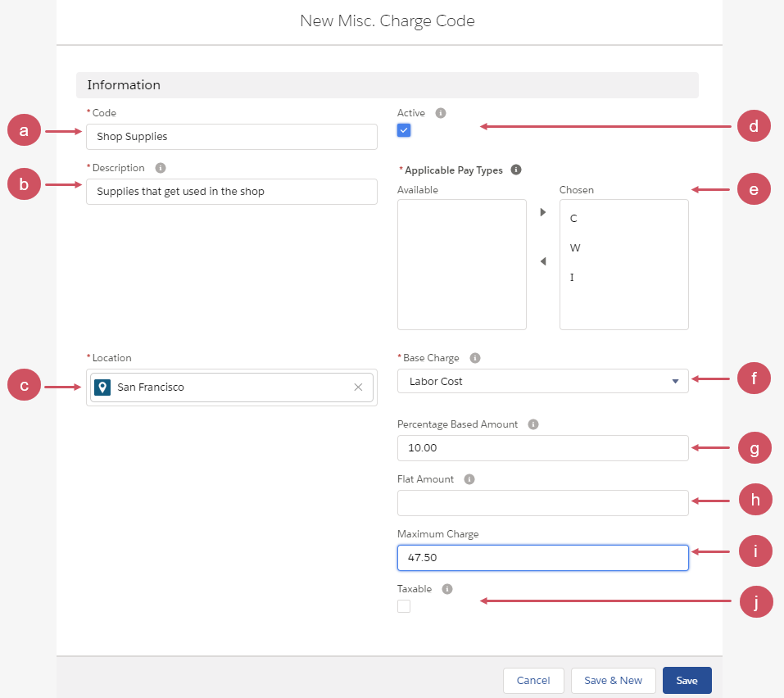Click info icon next to Percentage Based Amount
This screenshot has width=784, height=698.
coord(533,424)
